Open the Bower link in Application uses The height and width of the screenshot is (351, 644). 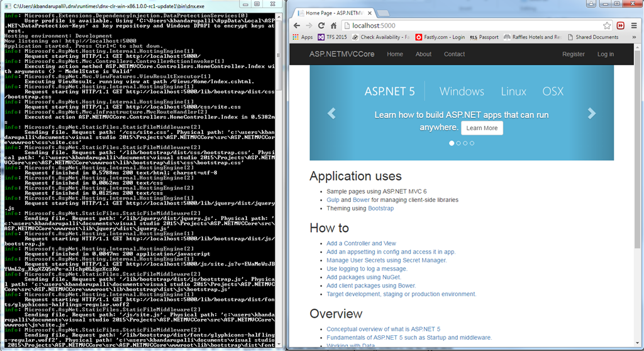[x=361, y=200]
